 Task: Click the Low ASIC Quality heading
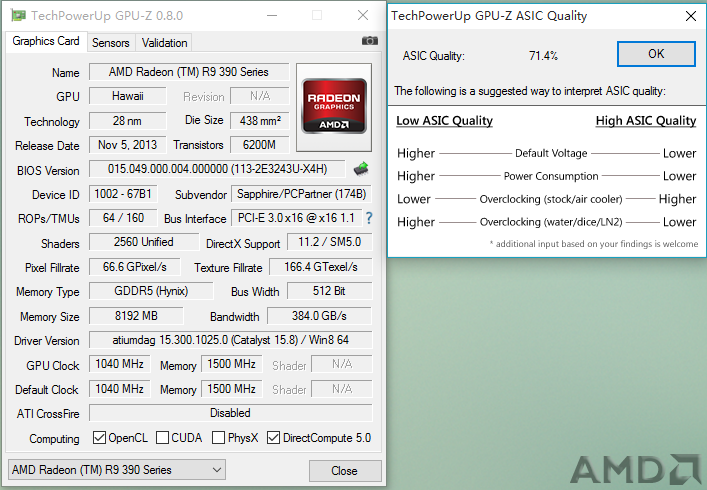[444, 121]
